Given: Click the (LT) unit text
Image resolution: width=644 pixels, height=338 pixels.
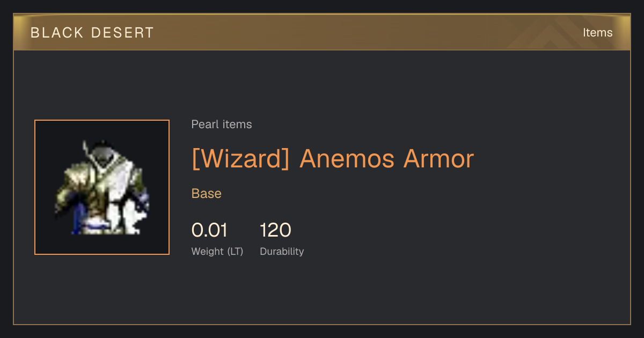Looking at the screenshot, I should (234, 251).
